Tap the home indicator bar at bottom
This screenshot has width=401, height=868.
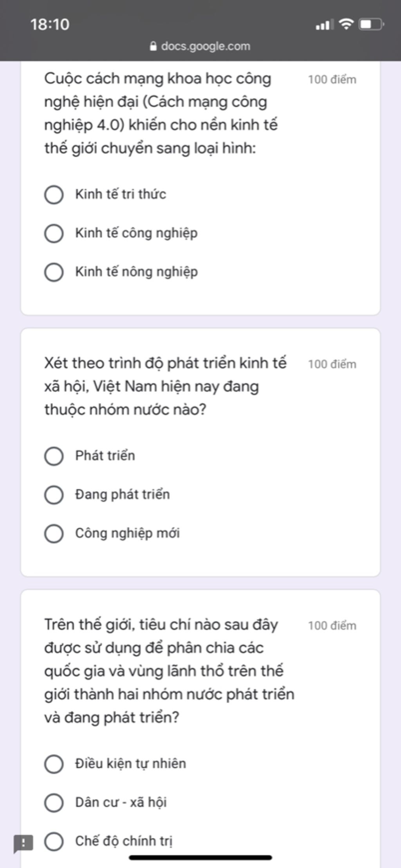pos(200,857)
